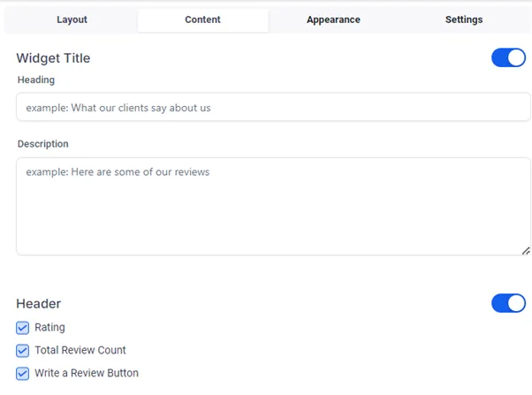
Task: Uncheck the Write a Review Button checkbox
Action: 22,373
